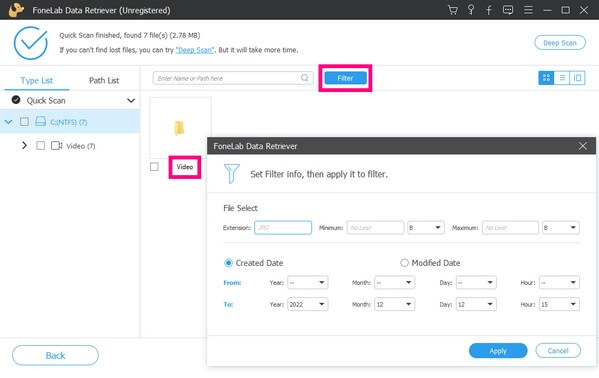Tick the Video folder checkbox
The width and height of the screenshot is (599, 378).
(x=154, y=167)
